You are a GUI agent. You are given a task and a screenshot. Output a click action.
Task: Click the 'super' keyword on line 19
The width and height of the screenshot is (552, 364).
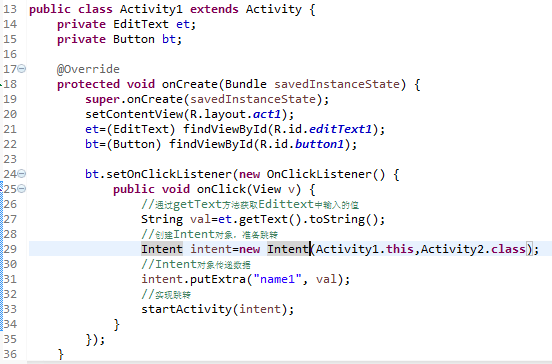pyautogui.click(x=102, y=100)
